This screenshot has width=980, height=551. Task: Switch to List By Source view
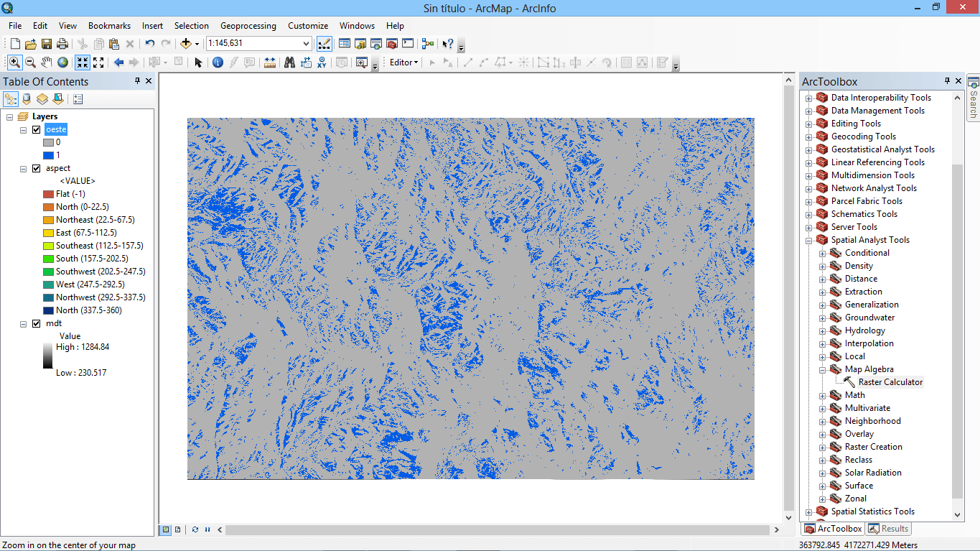27,99
